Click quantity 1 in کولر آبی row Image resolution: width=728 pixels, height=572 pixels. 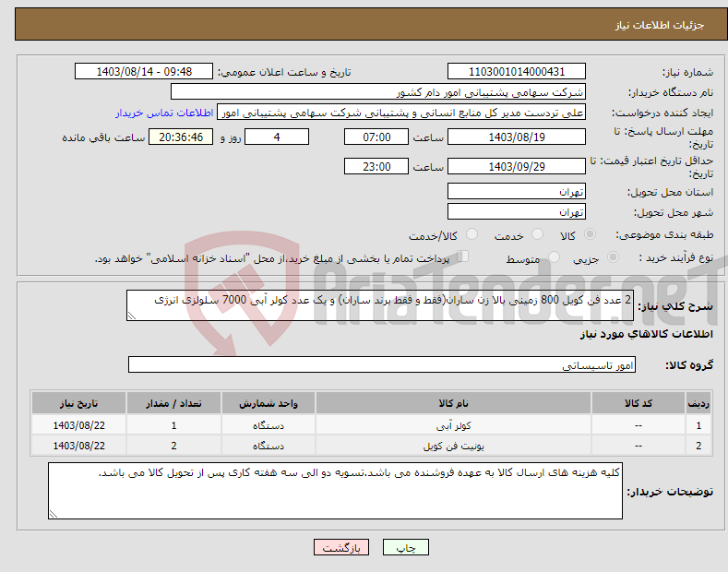(173, 425)
